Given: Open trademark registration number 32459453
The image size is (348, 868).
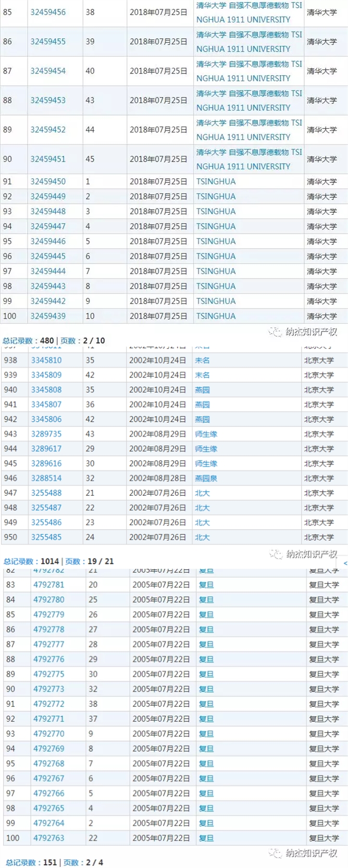Looking at the screenshot, I should coord(48,100).
